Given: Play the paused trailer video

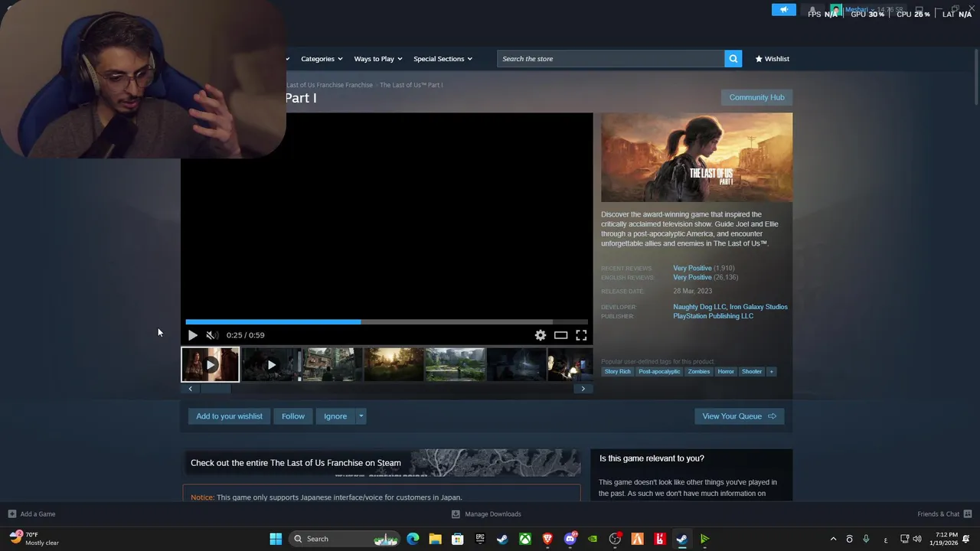Looking at the screenshot, I should [192, 335].
